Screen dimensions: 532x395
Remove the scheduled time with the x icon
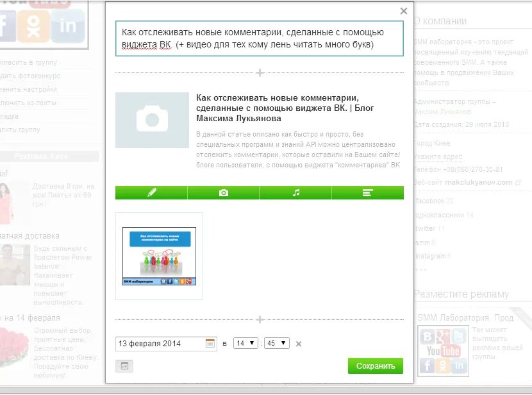[299, 344]
